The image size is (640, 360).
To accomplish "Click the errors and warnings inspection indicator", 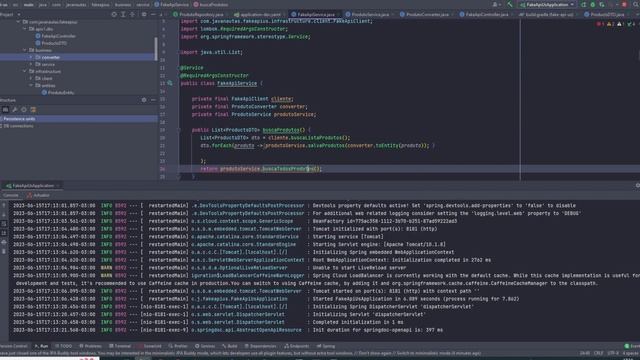I will click(616, 24).
